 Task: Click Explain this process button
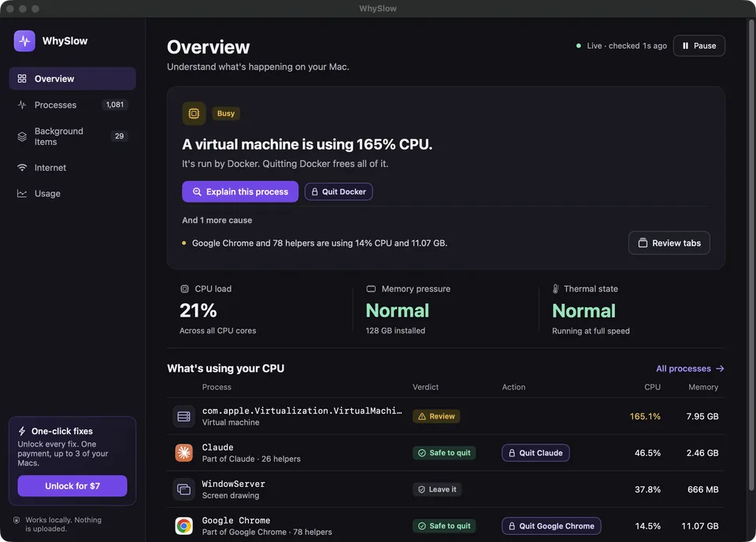tap(240, 191)
